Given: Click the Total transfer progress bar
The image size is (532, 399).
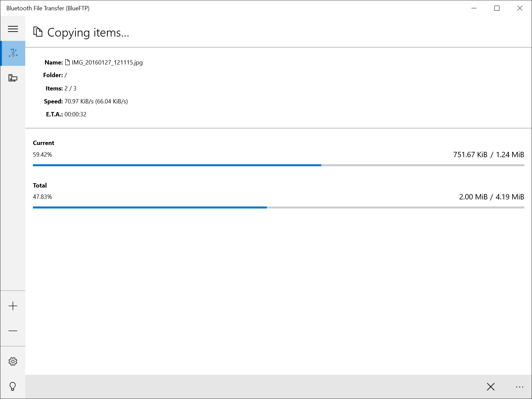Looking at the screenshot, I should click(278, 207).
